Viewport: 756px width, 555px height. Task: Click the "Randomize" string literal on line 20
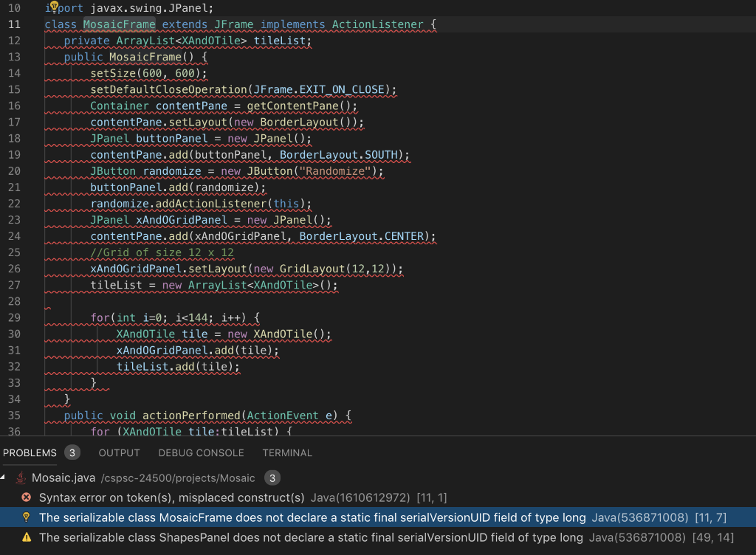click(x=339, y=170)
